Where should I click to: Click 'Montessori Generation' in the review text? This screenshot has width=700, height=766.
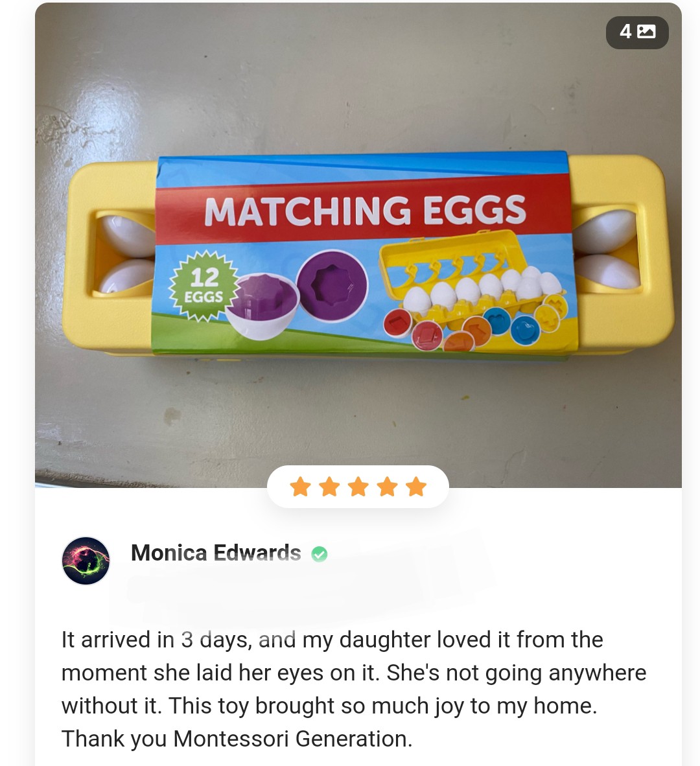point(290,739)
